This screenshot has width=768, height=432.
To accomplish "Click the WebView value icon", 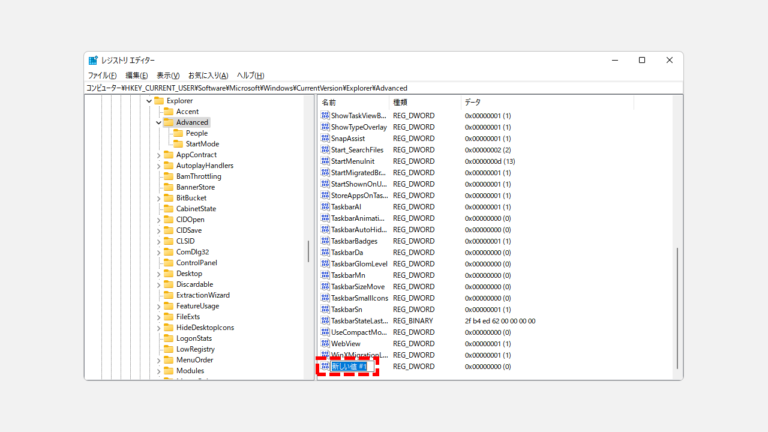I will pos(325,343).
